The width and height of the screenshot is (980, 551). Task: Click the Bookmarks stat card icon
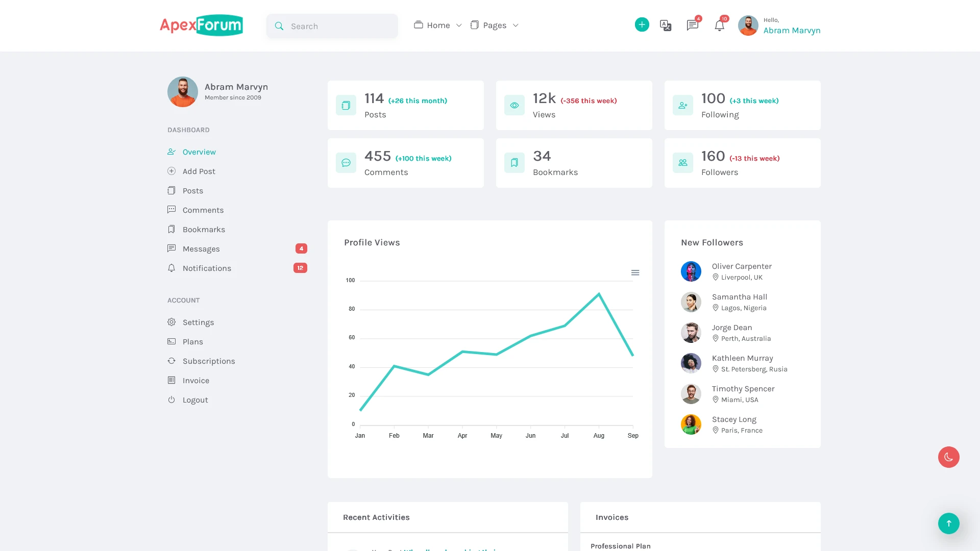pos(514,163)
